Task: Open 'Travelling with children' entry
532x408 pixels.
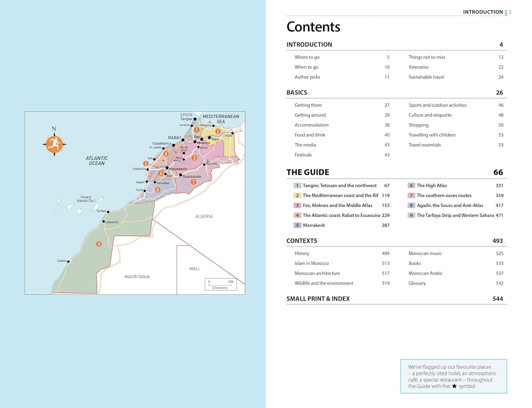Action: click(x=432, y=135)
